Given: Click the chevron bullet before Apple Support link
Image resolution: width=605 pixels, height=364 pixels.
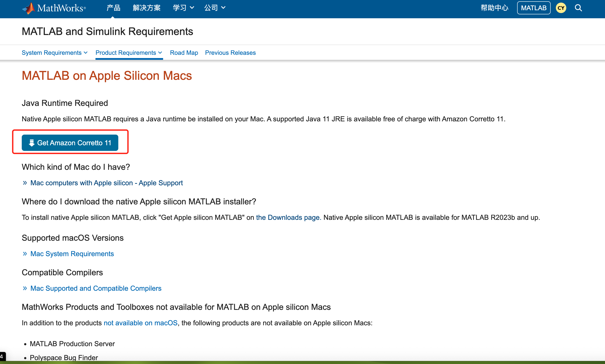Looking at the screenshot, I should [25, 183].
